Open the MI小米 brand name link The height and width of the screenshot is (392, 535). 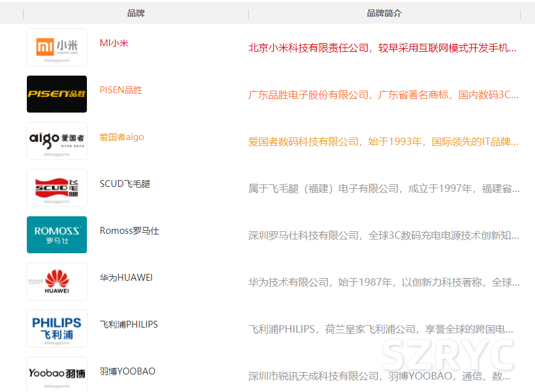pos(114,43)
